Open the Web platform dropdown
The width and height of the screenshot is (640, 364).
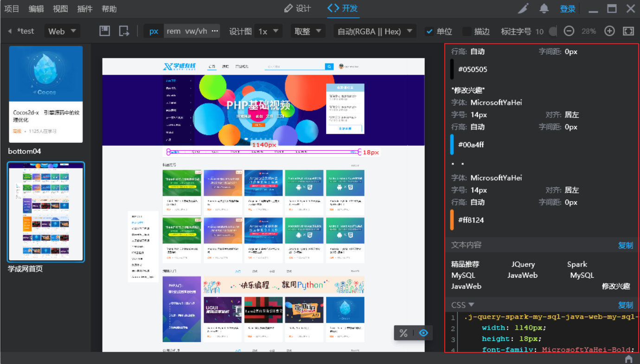62,31
